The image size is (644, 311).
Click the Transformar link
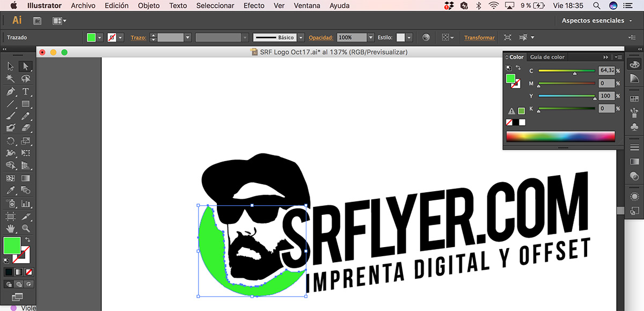coord(479,38)
